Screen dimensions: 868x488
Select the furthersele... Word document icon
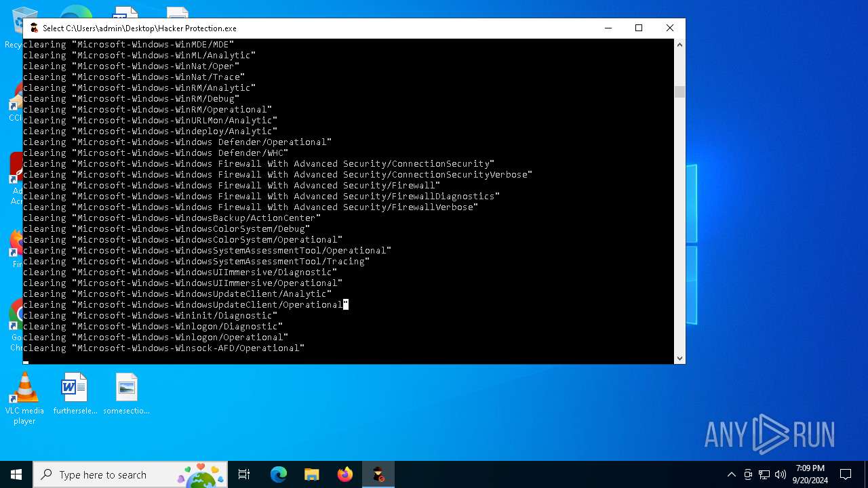pyautogui.click(x=75, y=394)
